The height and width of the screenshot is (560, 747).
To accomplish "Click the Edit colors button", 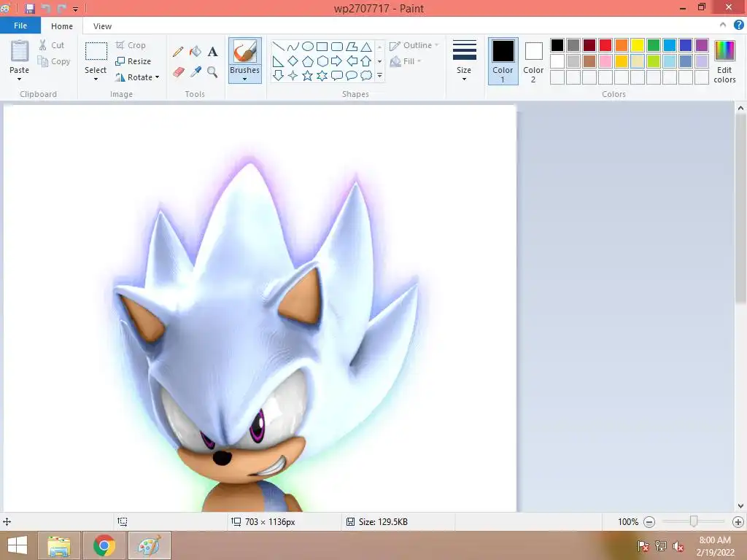I will (724, 62).
